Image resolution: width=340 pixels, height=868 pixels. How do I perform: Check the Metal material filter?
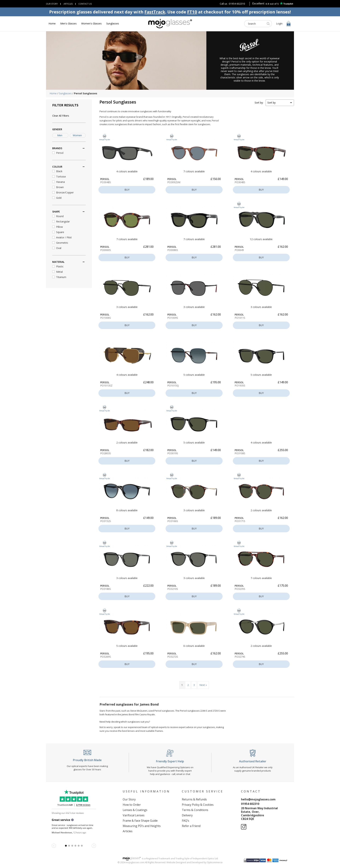point(53,272)
